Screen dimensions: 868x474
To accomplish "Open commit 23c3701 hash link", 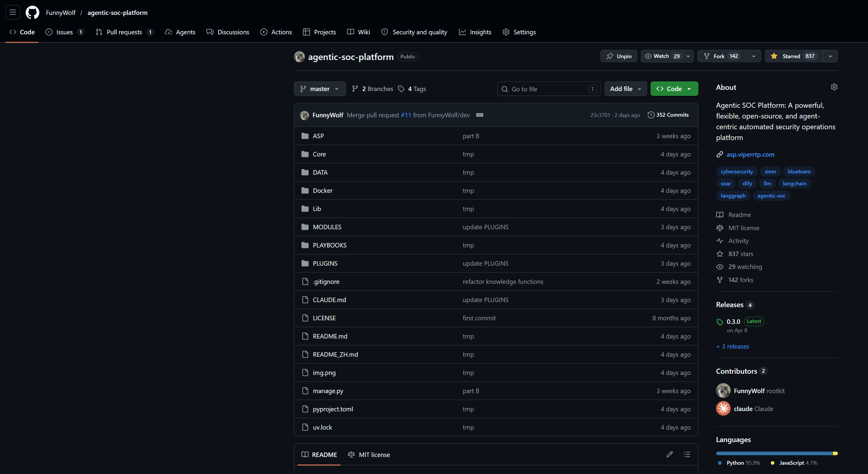I will pos(600,115).
